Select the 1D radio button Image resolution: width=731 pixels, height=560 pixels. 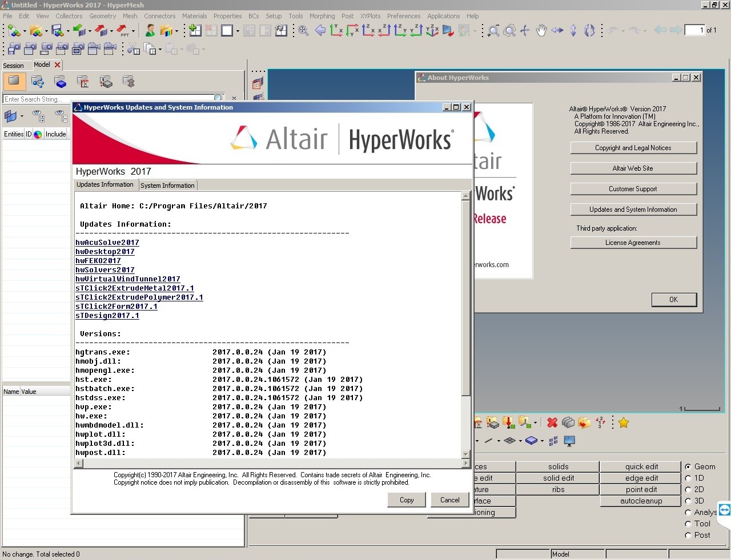click(688, 478)
